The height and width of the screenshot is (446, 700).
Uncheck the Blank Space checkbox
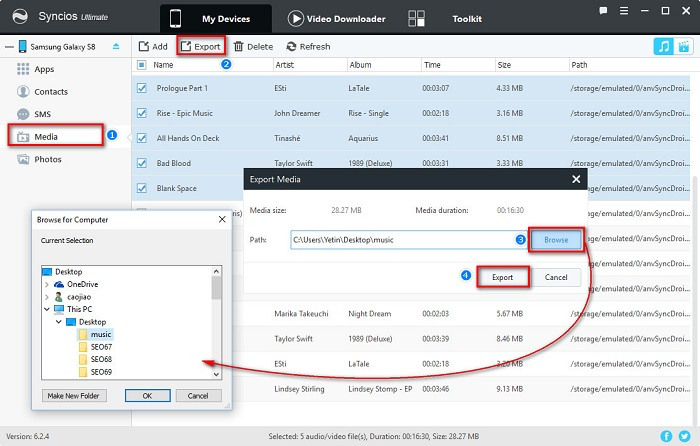coord(142,188)
